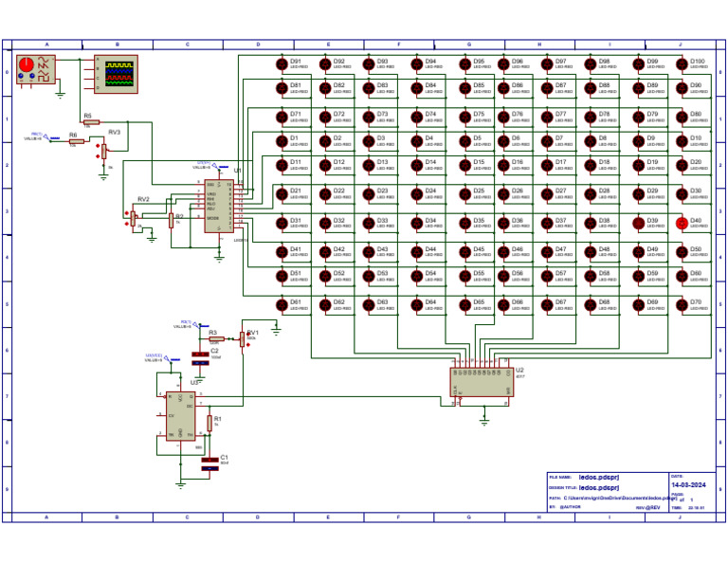Click the LED D84 symbol

[x=417, y=88]
